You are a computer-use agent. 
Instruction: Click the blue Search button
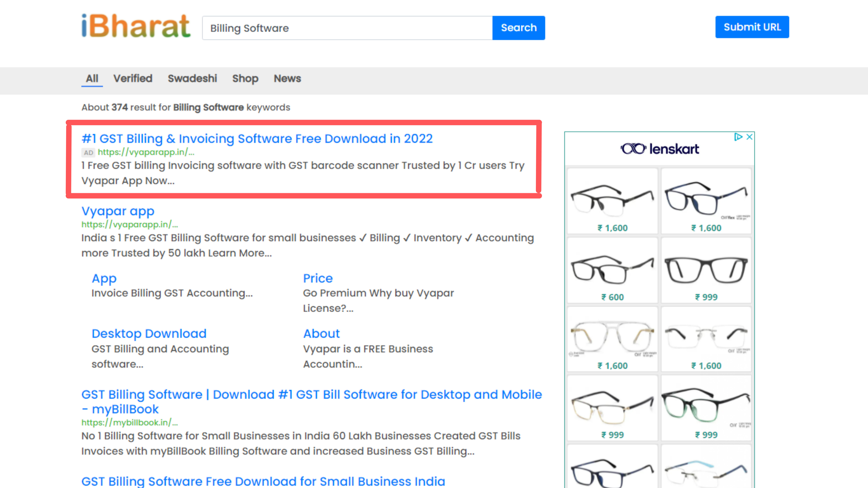tap(519, 28)
